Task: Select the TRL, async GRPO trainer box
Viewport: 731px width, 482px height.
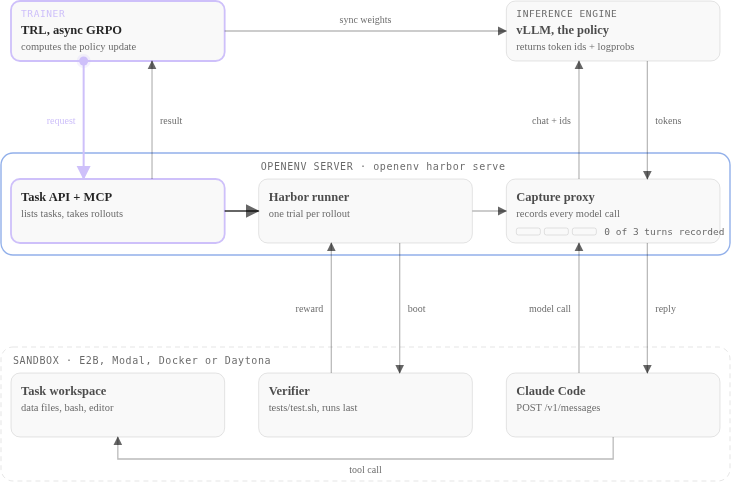Action: (118, 31)
